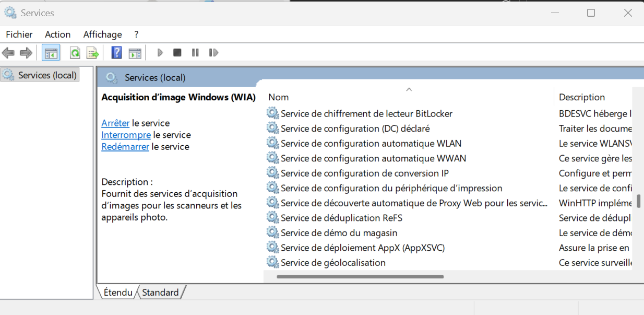The height and width of the screenshot is (315, 644).
Task: Toggle the show/hide console tree button
Action: pyautogui.click(x=51, y=53)
